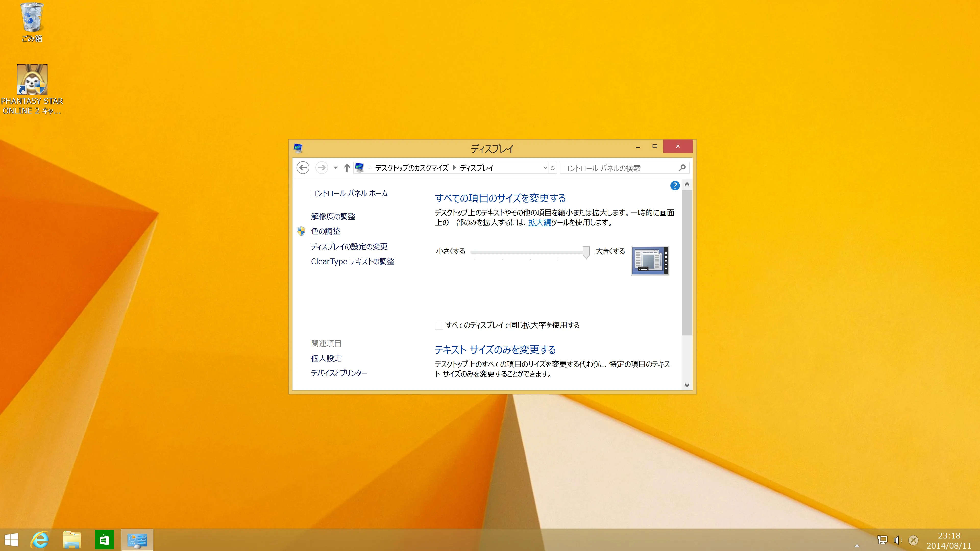Click the テキスト サイズのみを変更する heading
The width and height of the screenshot is (980, 551).
pos(495,350)
